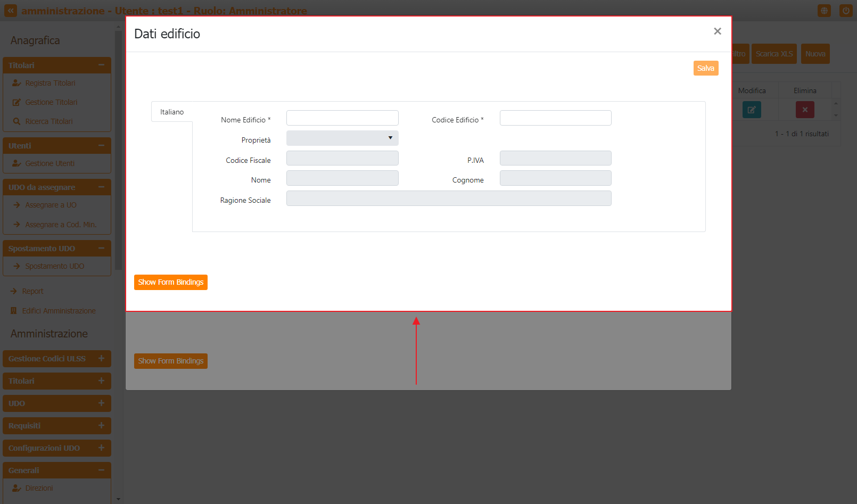The width and height of the screenshot is (857, 504).
Task: Open Edifici Amministrazione menu item
Action: coord(59,311)
